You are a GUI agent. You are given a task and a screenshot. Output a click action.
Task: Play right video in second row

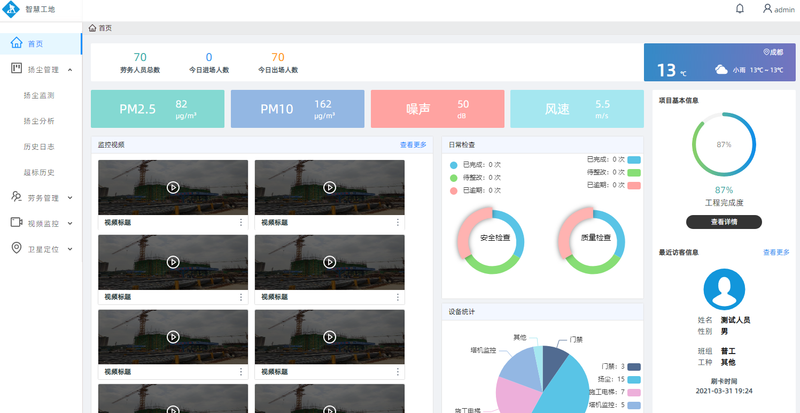[330, 262]
